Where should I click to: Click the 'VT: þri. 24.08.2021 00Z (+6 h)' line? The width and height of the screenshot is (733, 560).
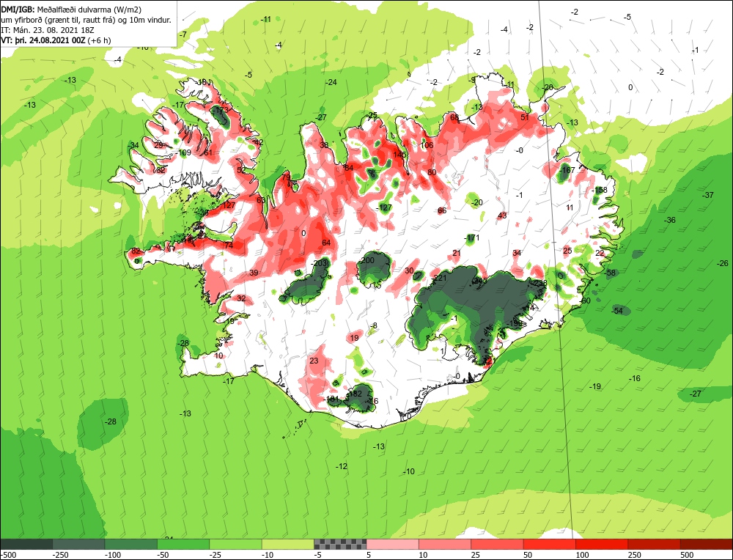coord(56,40)
